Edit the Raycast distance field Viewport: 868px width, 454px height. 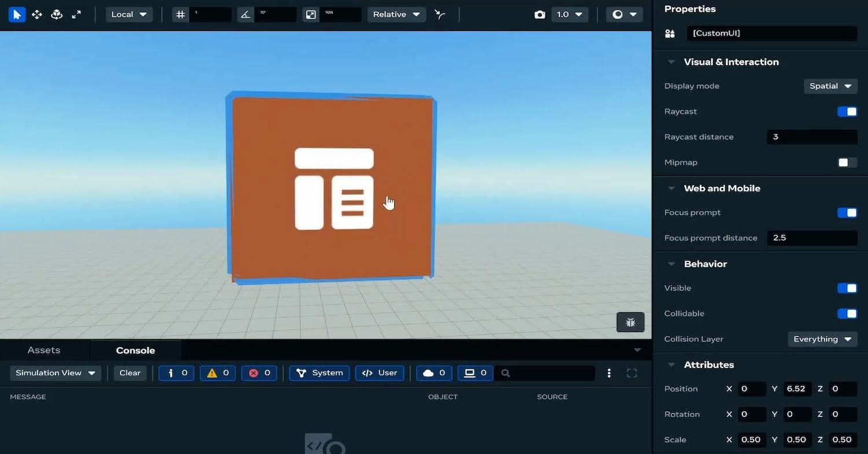812,137
